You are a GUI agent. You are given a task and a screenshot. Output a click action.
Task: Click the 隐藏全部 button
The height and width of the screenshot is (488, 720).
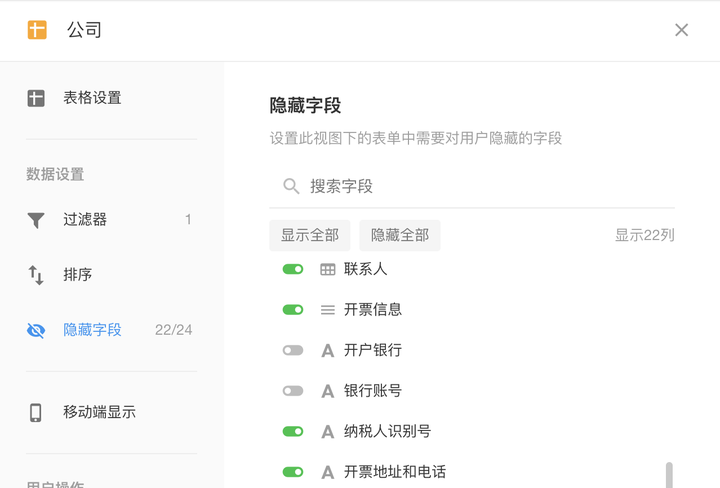(x=400, y=236)
